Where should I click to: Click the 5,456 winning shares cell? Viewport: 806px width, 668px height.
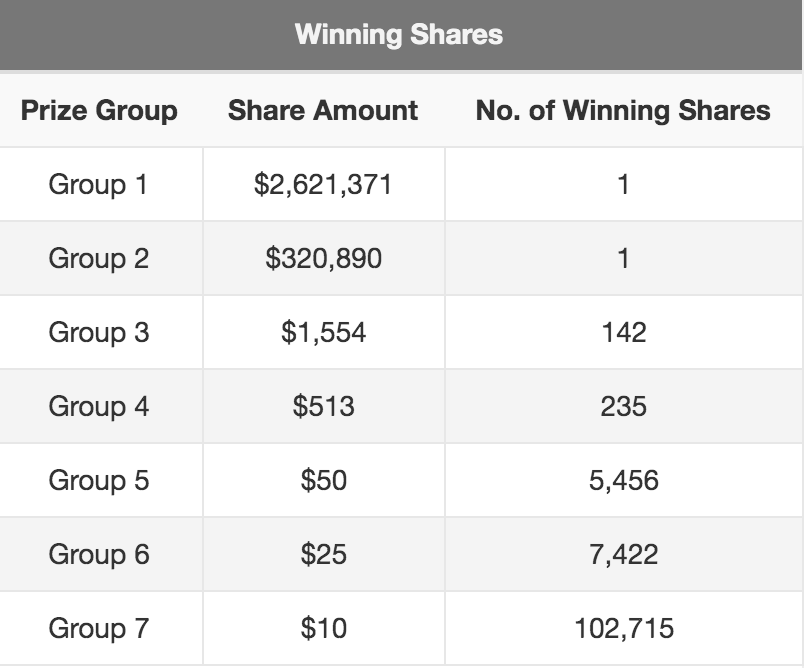click(624, 480)
